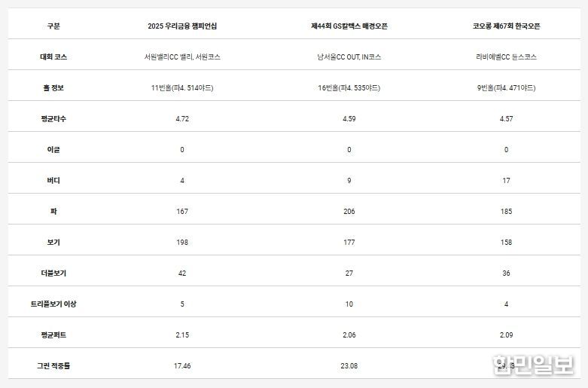Click the 대회 코스 row label
This screenshot has width=588, height=388.
pyautogui.click(x=53, y=57)
